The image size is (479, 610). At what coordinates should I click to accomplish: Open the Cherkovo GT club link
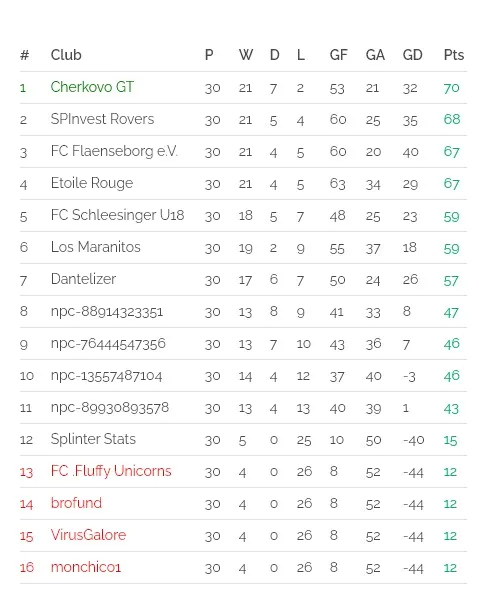pyautogui.click(x=92, y=87)
